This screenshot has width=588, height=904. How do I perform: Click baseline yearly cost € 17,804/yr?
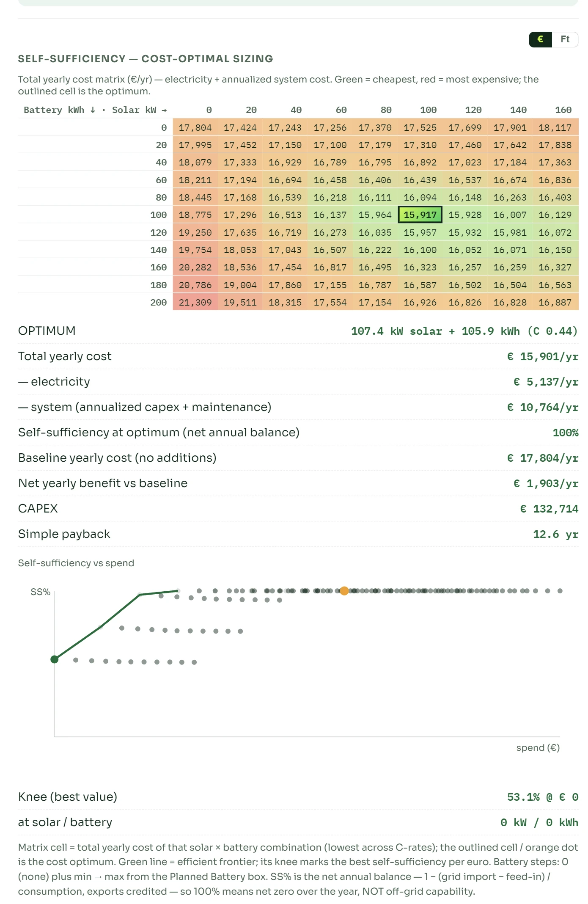click(x=543, y=458)
